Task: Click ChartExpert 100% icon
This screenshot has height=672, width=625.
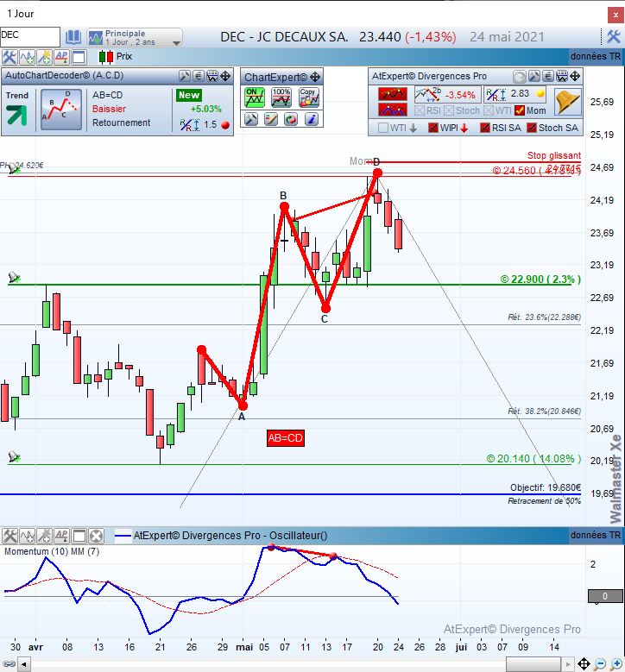Action: pyautogui.click(x=281, y=97)
